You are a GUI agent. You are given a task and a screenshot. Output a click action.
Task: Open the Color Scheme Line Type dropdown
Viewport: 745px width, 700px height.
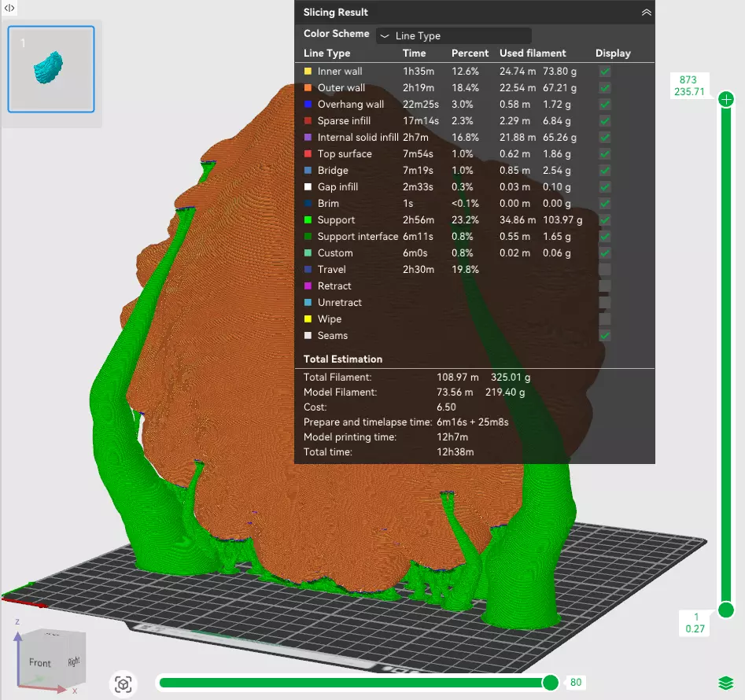point(454,35)
